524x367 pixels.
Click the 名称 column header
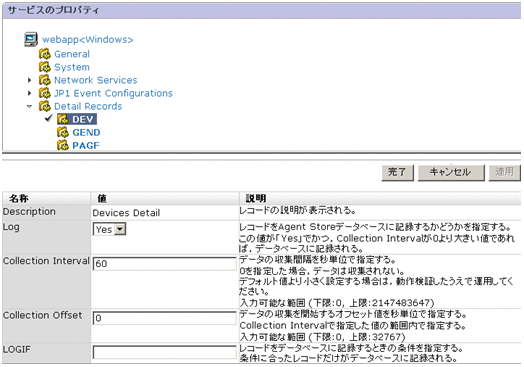[x=46, y=199]
